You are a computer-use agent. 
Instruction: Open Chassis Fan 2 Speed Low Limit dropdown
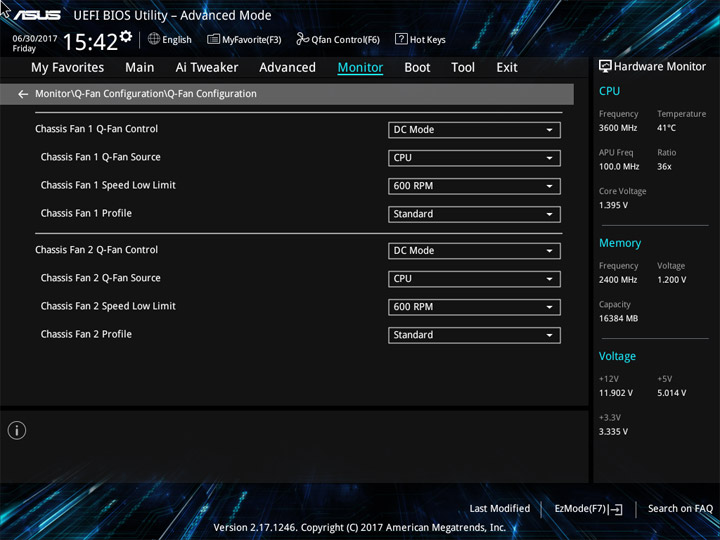point(474,307)
